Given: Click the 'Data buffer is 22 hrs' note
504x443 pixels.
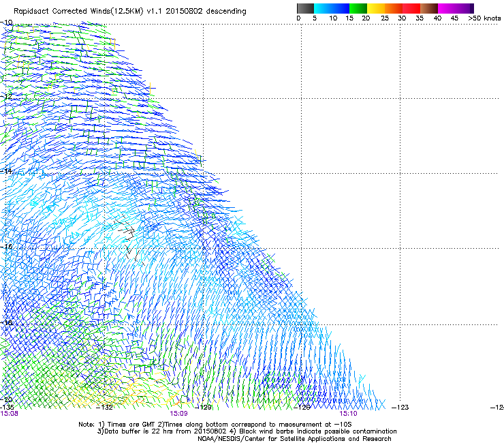Looking at the screenshot, I should coord(161,431).
